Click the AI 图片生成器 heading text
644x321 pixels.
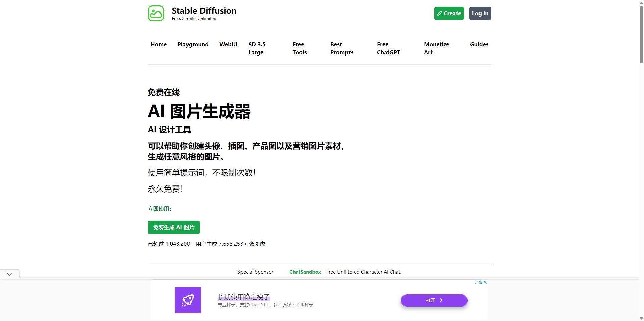click(x=199, y=111)
